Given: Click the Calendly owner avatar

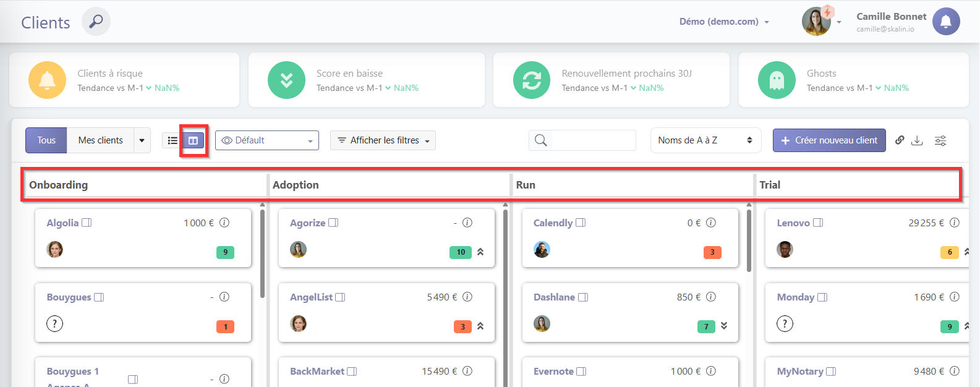Looking at the screenshot, I should click(542, 249).
